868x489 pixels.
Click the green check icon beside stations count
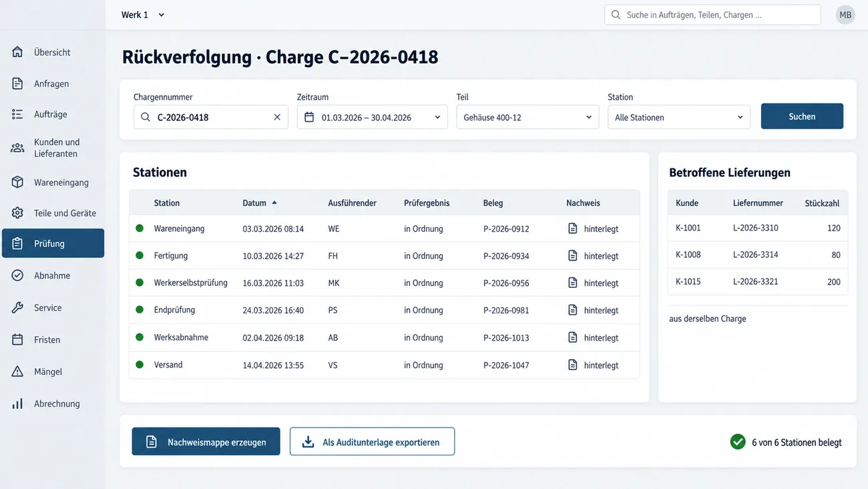(x=738, y=442)
